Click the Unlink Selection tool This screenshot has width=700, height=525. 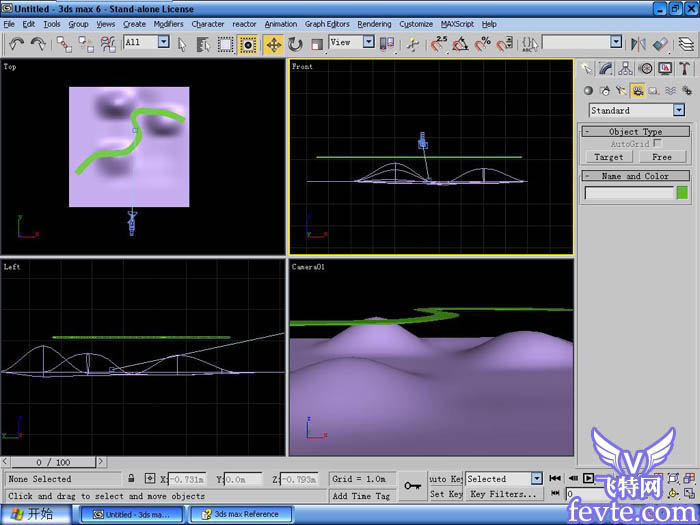86,44
